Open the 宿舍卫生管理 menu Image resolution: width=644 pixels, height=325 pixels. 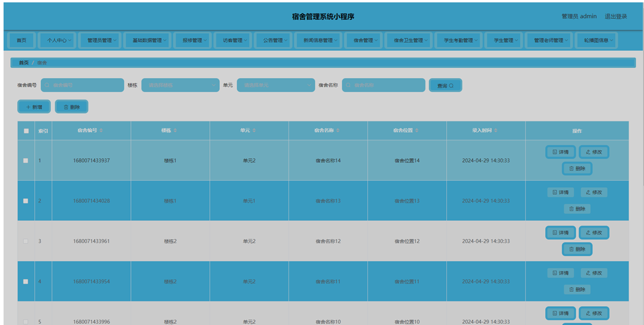(x=408, y=40)
